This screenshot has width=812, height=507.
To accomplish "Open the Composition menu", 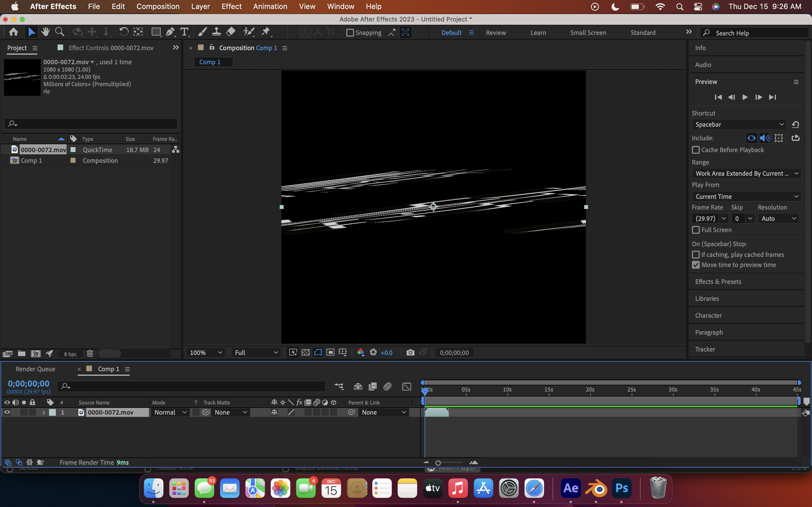I will (158, 6).
